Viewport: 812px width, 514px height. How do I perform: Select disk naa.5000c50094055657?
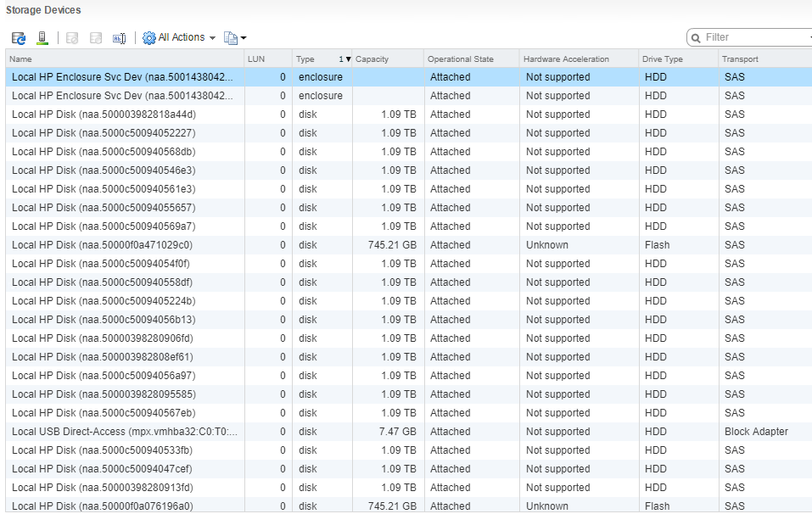(x=409, y=208)
